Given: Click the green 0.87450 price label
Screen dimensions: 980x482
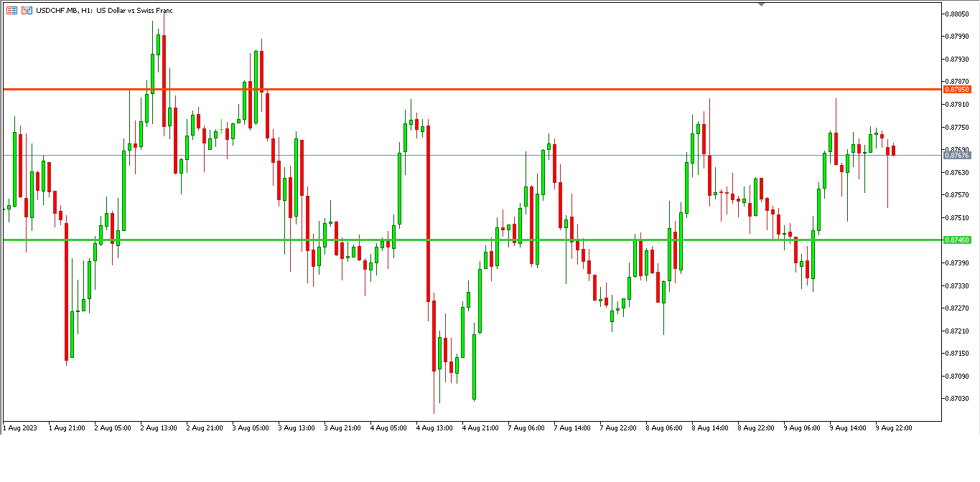Looking at the screenshot, I should point(957,240).
